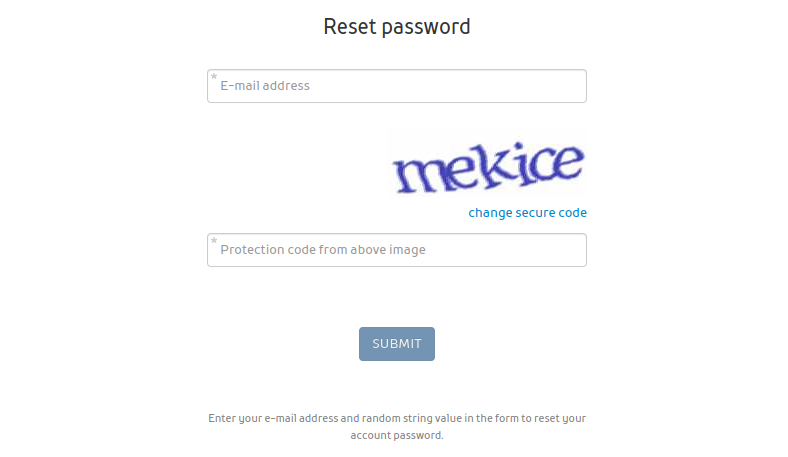This screenshot has height=457, width=788.
Task: Click the E-mail address input field
Action: [396, 86]
